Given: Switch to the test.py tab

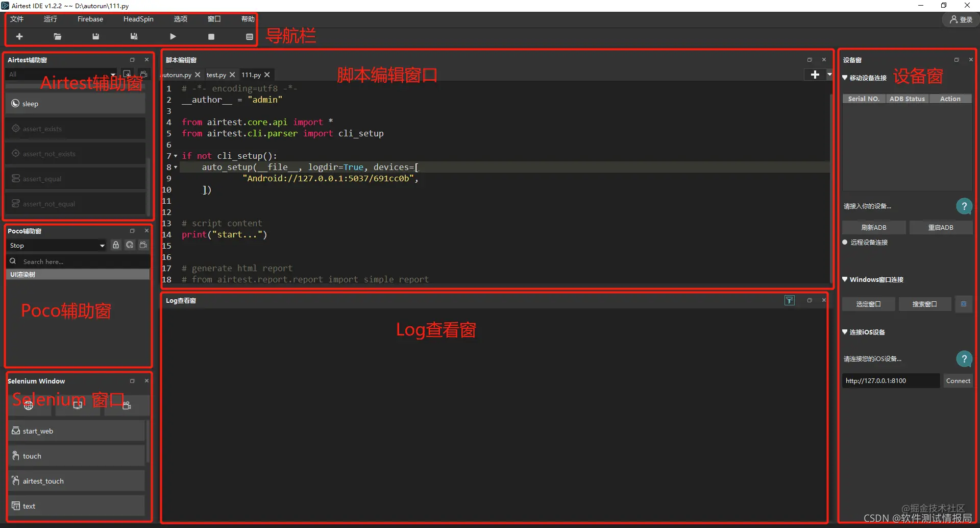Looking at the screenshot, I should point(216,75).
